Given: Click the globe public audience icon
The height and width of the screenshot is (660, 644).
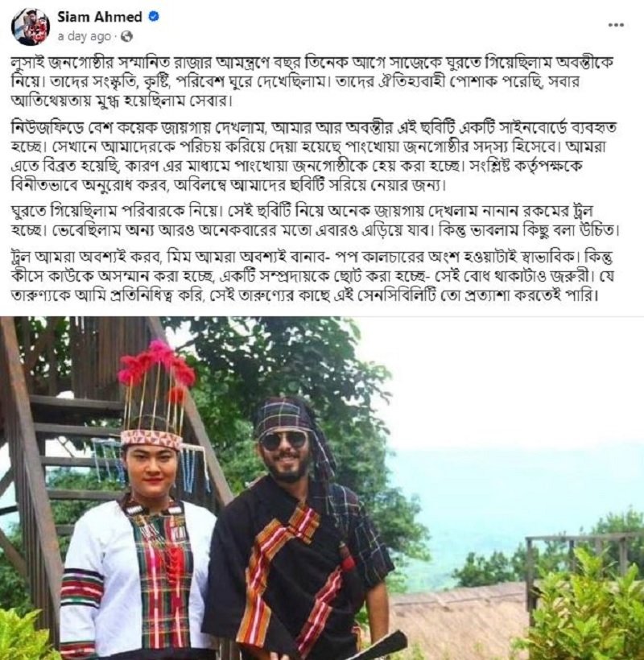Looking at the screenshot, I should pyautogui.click(x=126, y=36).
